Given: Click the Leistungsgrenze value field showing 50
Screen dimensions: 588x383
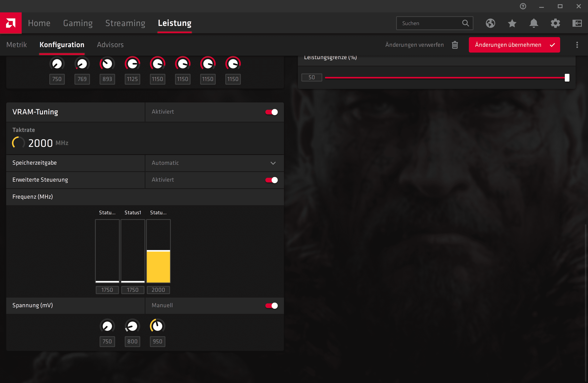Looking at the screenshot, I should pyautogui.click(x=312, y=77).
